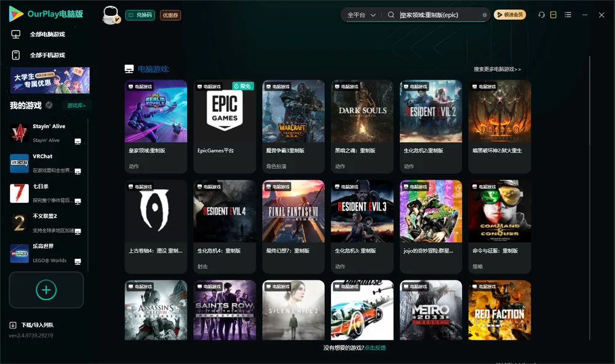Open the 生化危机2:重制版 game card
The height and width of the screenshot is (364, 615).
tap(430, 126)
